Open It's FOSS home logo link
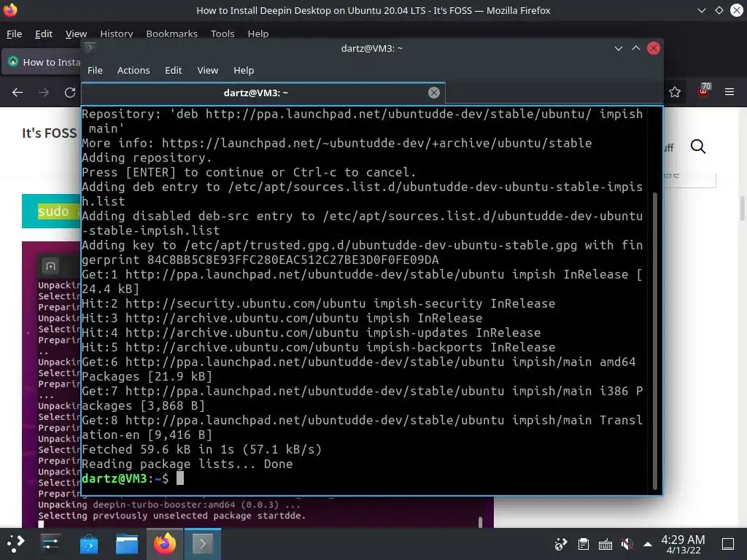747x560 pixels. (49, 133)
